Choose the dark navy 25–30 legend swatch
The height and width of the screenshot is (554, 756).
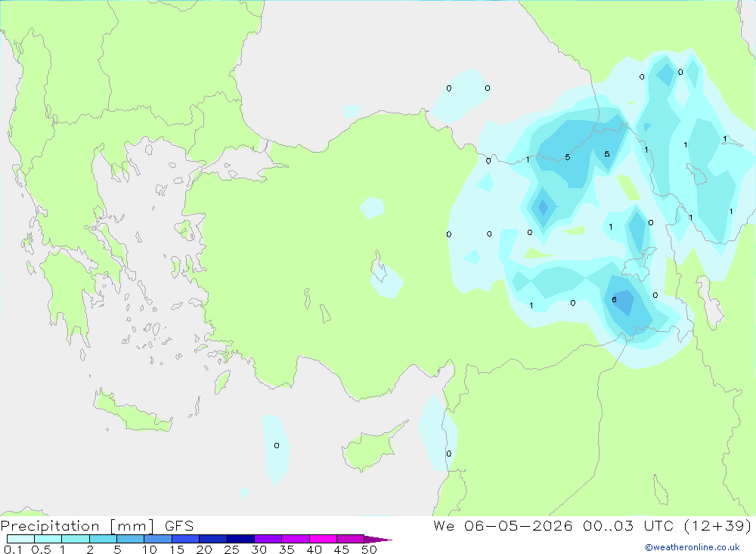(x=240, y=539)
